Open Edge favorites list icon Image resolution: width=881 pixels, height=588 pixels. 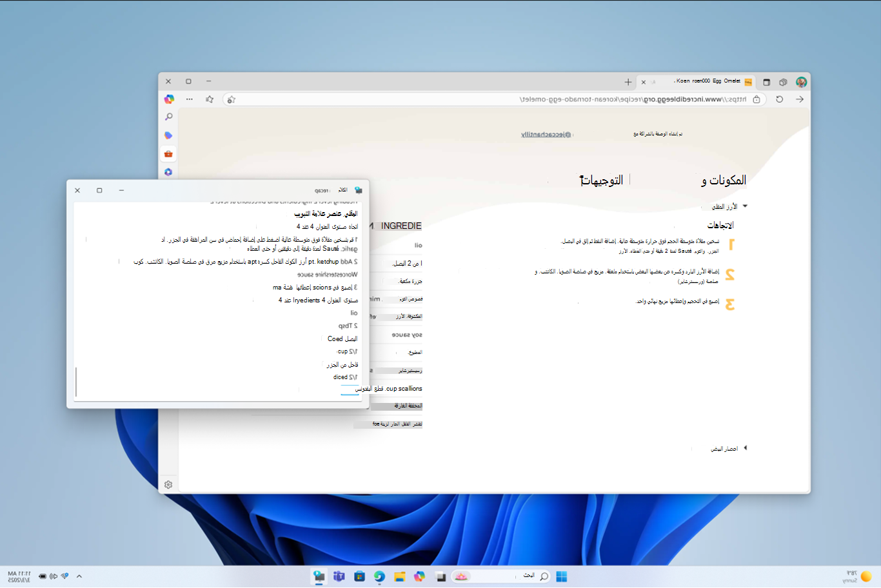[x=210, y=99]
